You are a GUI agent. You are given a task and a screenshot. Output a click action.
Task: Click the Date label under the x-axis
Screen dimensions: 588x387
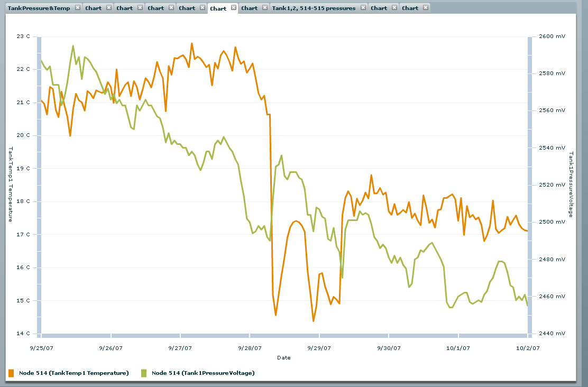[283, 358]
